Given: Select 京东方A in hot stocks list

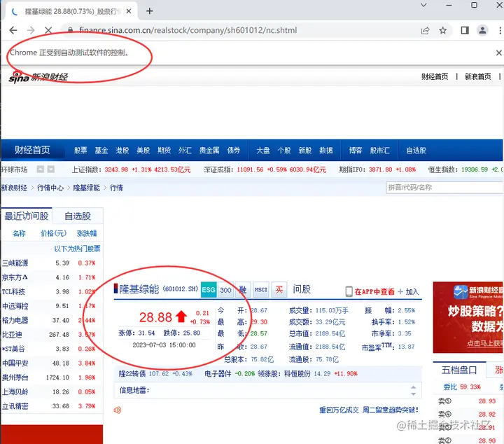Looking at the screenshot, I should point(15,277).
